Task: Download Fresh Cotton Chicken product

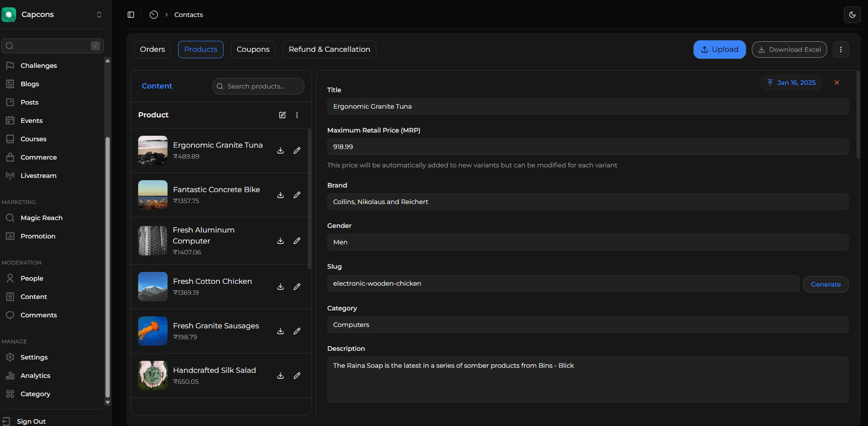Action: point(280,287)
